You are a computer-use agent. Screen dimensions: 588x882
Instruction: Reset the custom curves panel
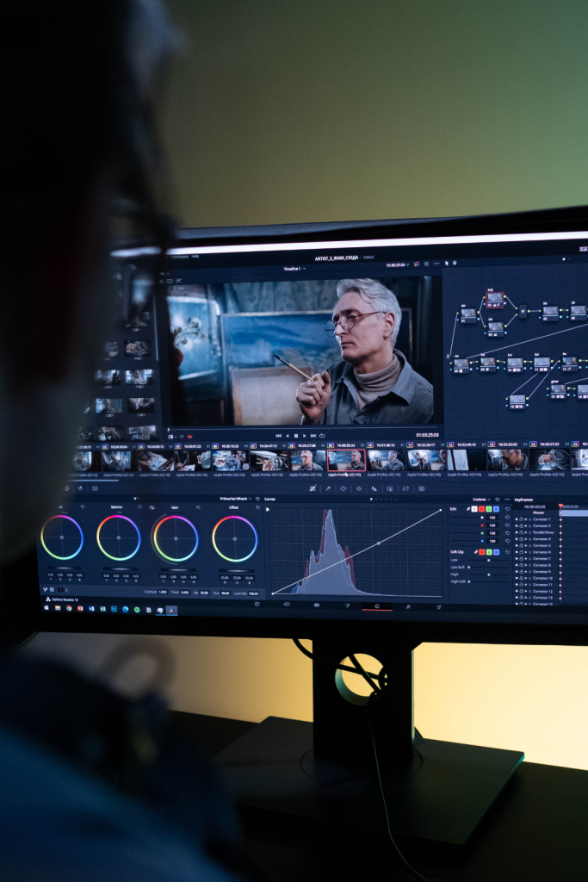[497, 499]
